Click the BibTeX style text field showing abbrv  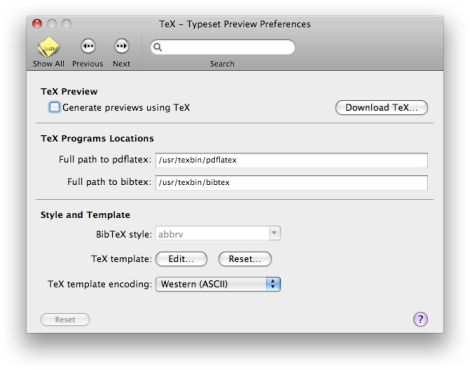(x=212, y=233)
